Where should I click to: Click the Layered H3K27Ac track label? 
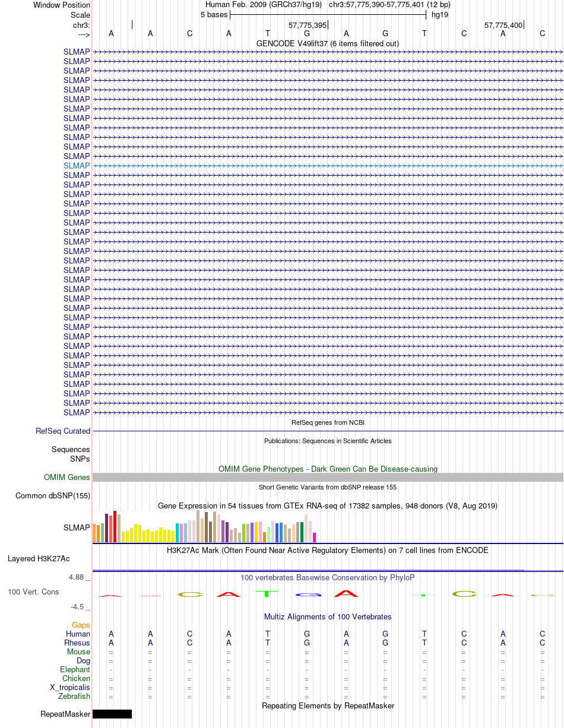39,559
